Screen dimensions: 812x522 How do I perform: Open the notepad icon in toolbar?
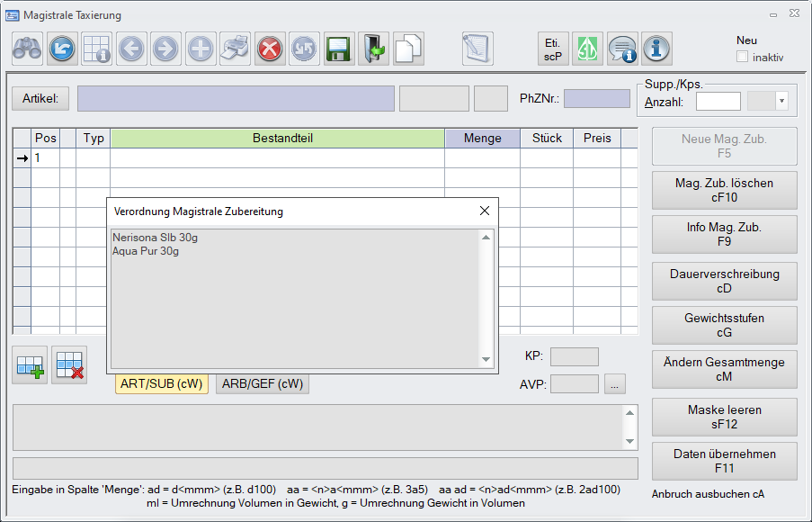(477, 49)
